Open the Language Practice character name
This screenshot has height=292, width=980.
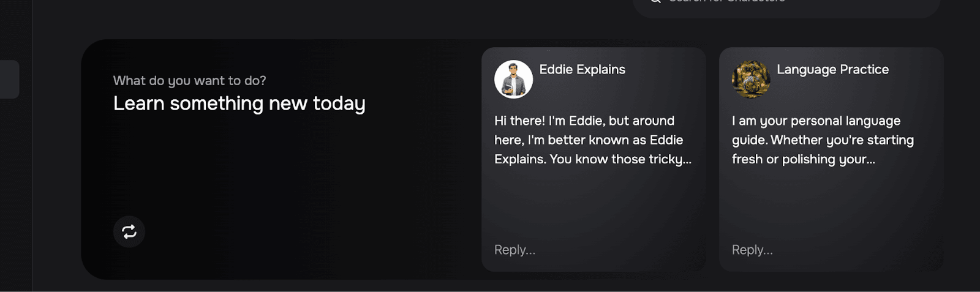click(x=832, y=70)
